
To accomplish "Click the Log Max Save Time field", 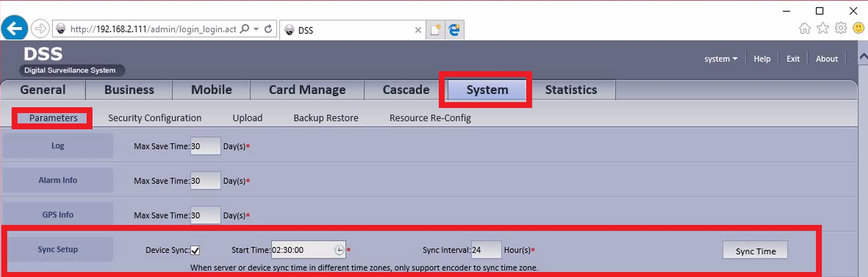I will point(205,146).
